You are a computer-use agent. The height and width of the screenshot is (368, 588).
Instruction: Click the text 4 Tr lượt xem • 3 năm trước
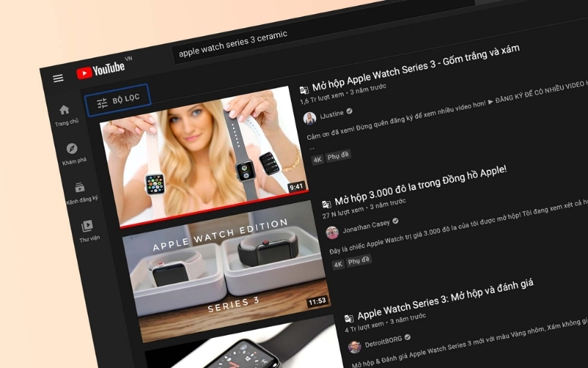[385, 323]
